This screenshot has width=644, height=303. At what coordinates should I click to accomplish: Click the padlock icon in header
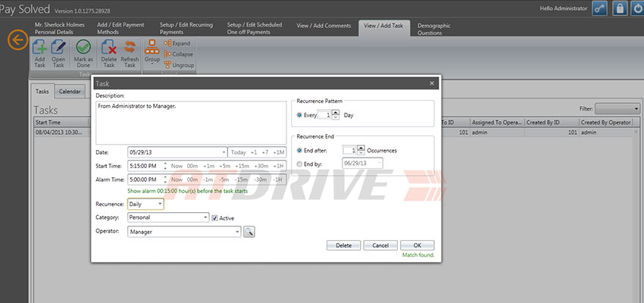pyautogui.click(x=620, y=8)
